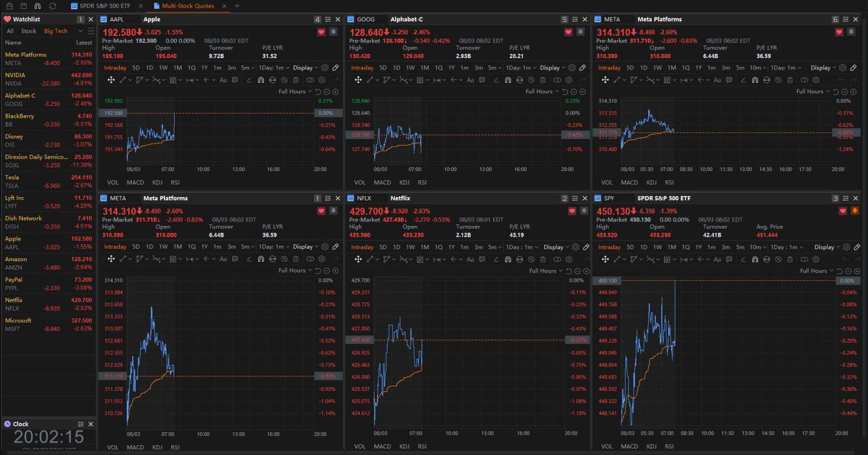Click the link-drawings icon in SPY toolbar
The image size is (868, 455).
pos(804,259)
